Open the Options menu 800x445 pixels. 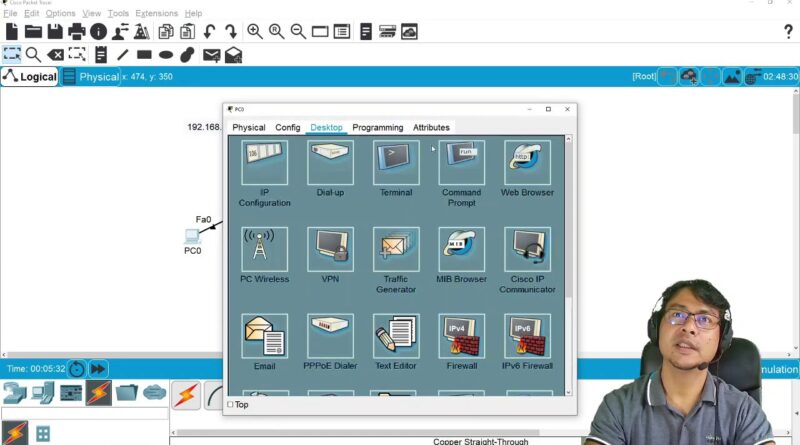tap(60, 13)
